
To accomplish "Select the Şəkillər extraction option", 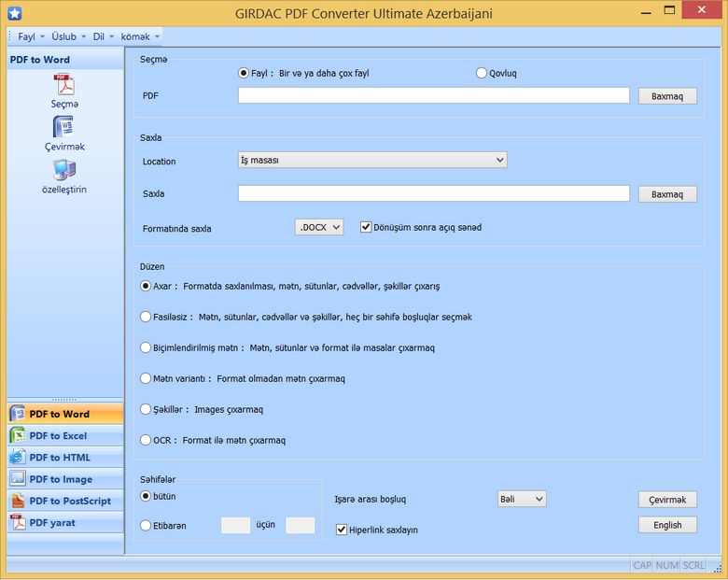I will click(146, 409).
